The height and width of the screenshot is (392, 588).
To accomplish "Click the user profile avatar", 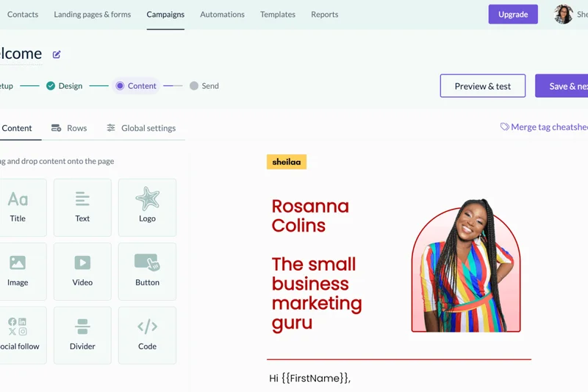I will point(564,14).
